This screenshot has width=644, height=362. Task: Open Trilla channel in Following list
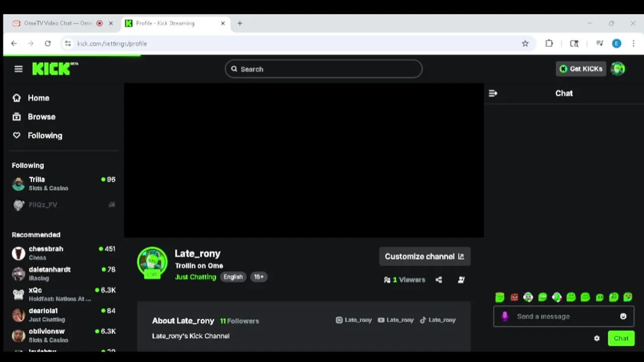pos(64,184)
